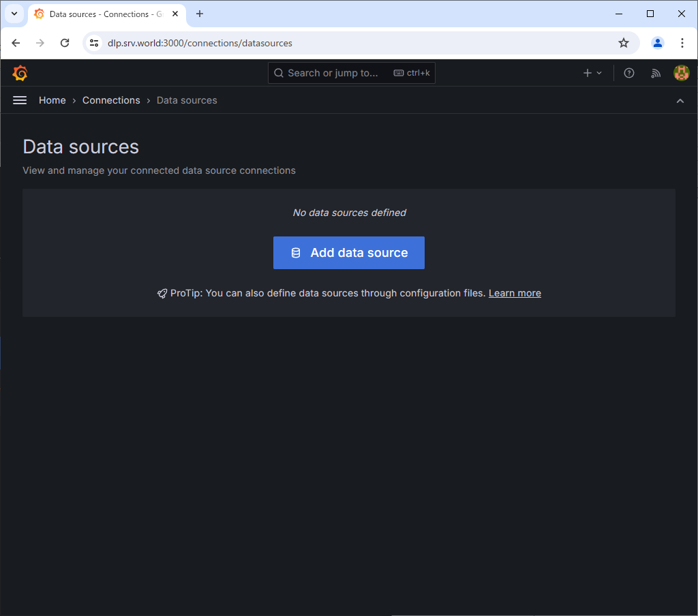698x616 pixels.
Task: Open the hamburger navigation menu
Action: [x=20, y=101]
